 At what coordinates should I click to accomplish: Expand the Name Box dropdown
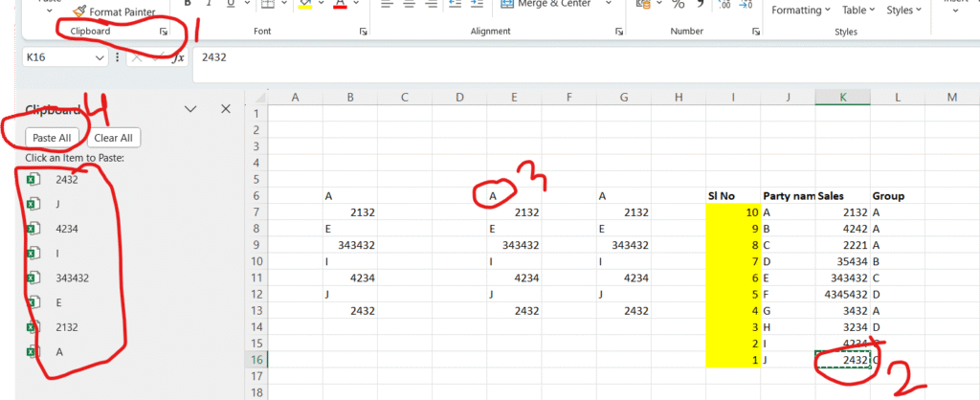point(100,57)
